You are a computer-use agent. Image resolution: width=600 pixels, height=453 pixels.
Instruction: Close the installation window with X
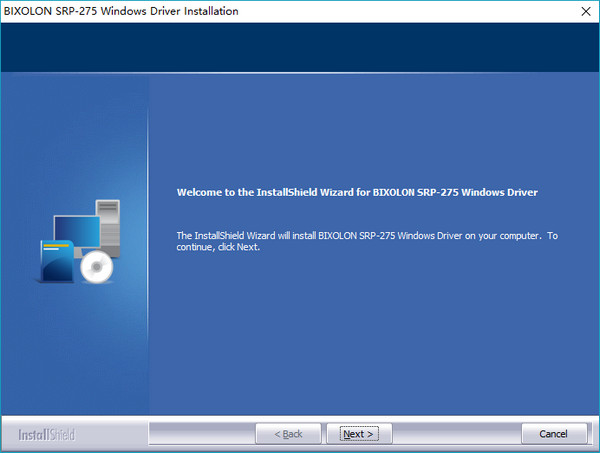(x=586, y=11)
